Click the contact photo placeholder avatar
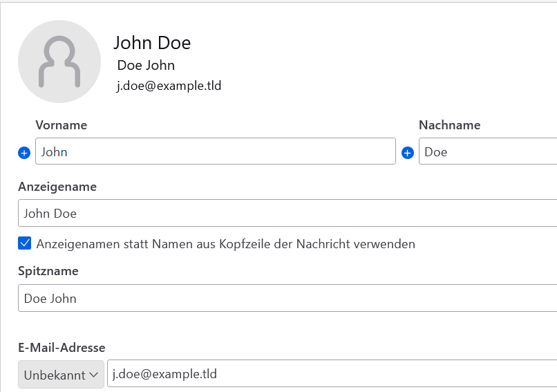Viewport: 557px width, 392px height. pos(59,62)
